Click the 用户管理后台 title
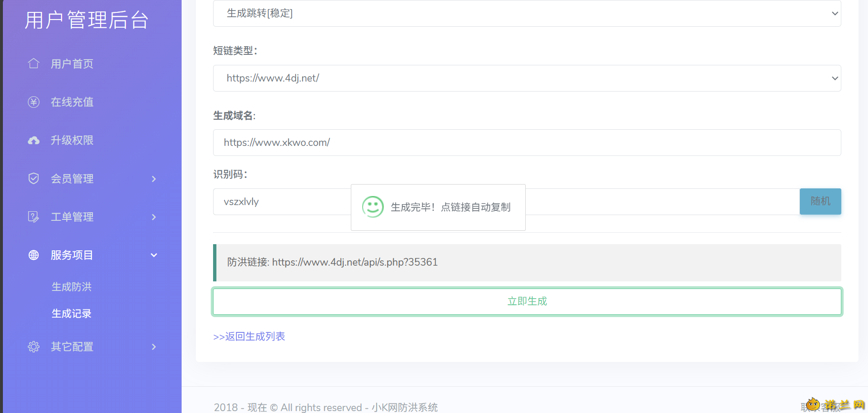The width and height of the screenshot is (868, 413). tap(87, 20)
